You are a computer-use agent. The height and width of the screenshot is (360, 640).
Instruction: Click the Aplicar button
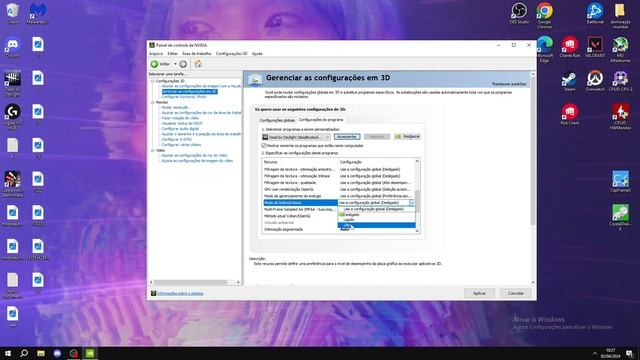pos(479,293)
